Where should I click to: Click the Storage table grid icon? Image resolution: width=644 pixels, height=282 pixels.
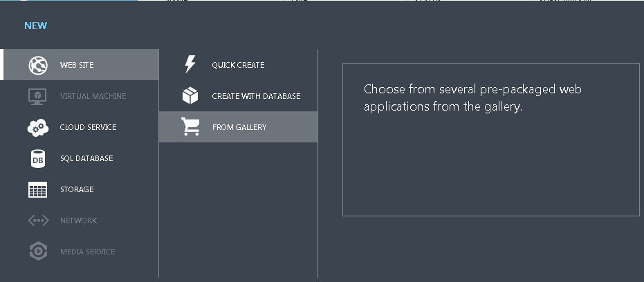37,189
